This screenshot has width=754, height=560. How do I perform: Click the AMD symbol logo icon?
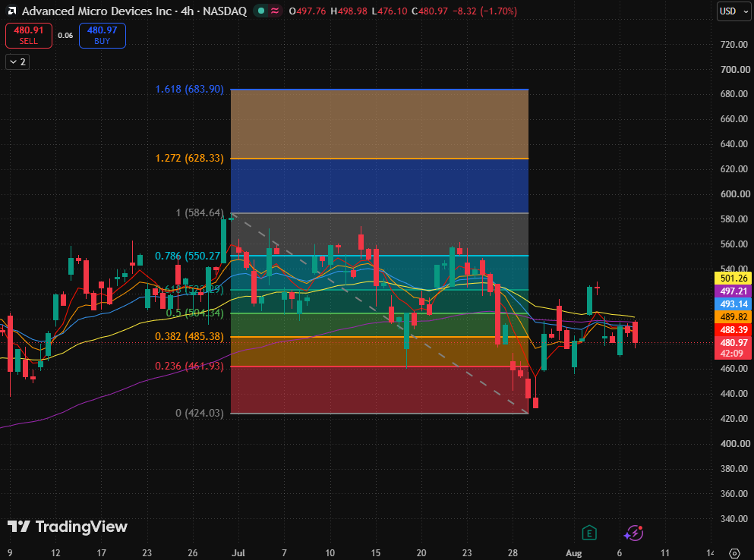tap(12, 11)
